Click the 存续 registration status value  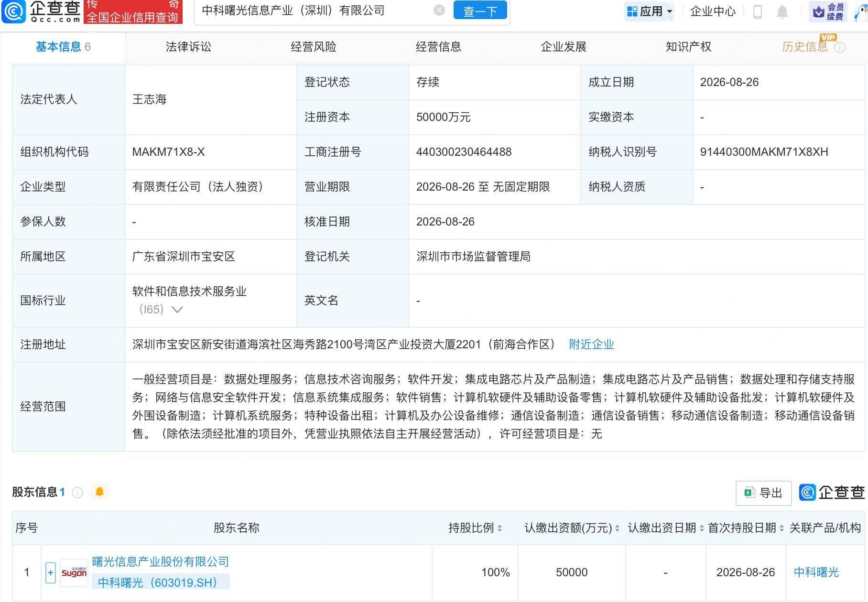(428, 82)
